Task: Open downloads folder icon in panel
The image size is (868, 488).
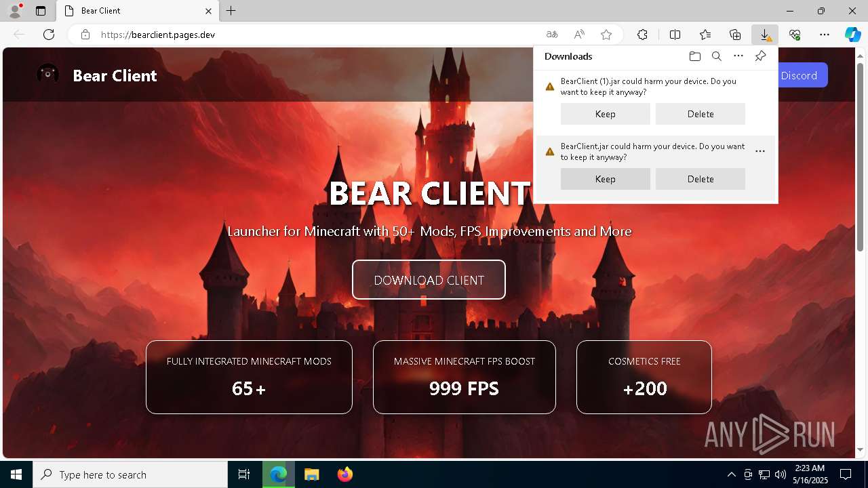Action: [695, 56]
